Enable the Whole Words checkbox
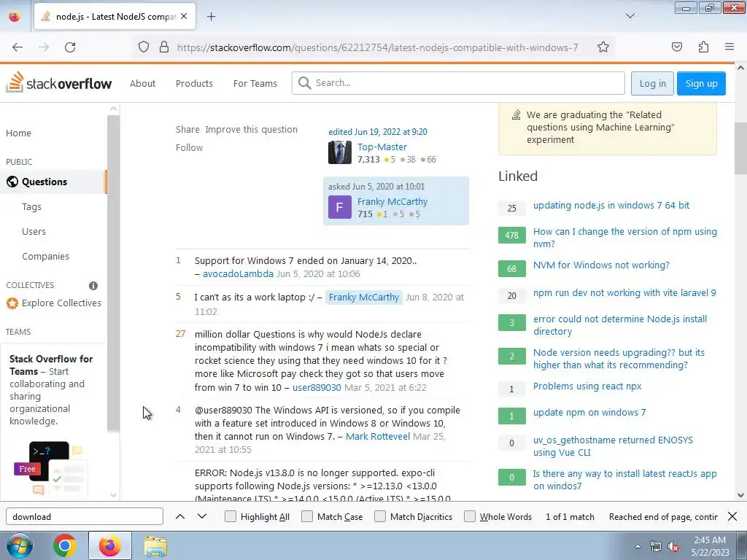 (470, 517)
